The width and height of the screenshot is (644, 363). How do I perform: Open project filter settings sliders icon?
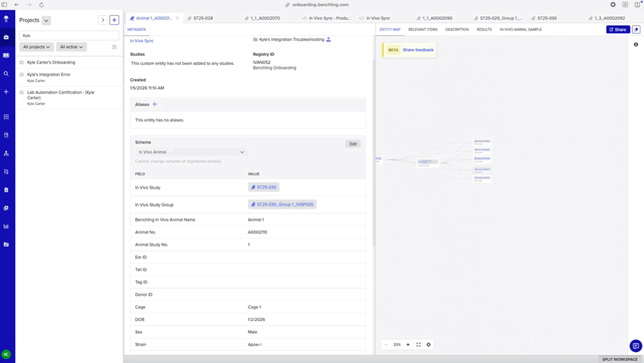coord(114,47)
